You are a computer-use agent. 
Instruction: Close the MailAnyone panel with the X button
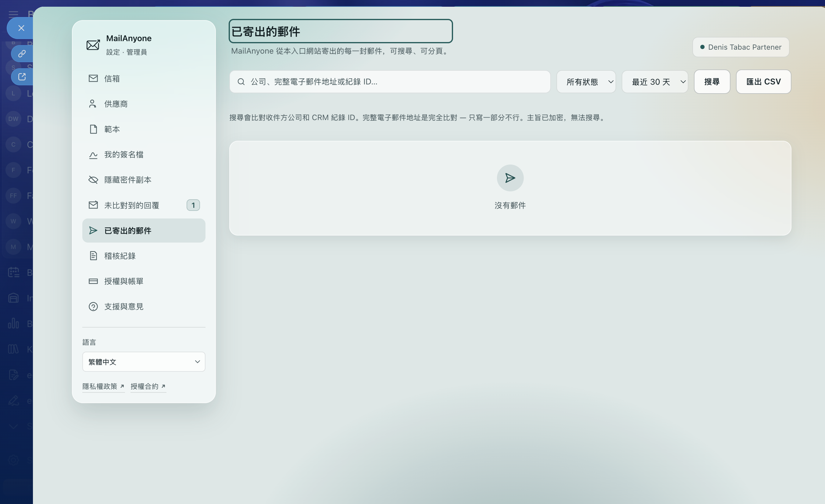[21, 28]
